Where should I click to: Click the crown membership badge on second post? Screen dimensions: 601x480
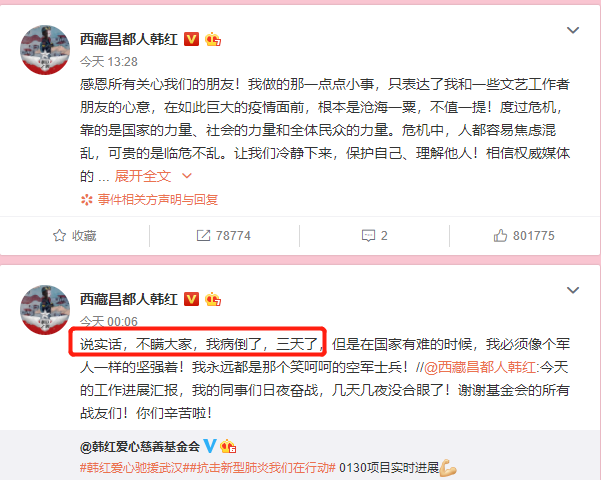coord(213,299)
